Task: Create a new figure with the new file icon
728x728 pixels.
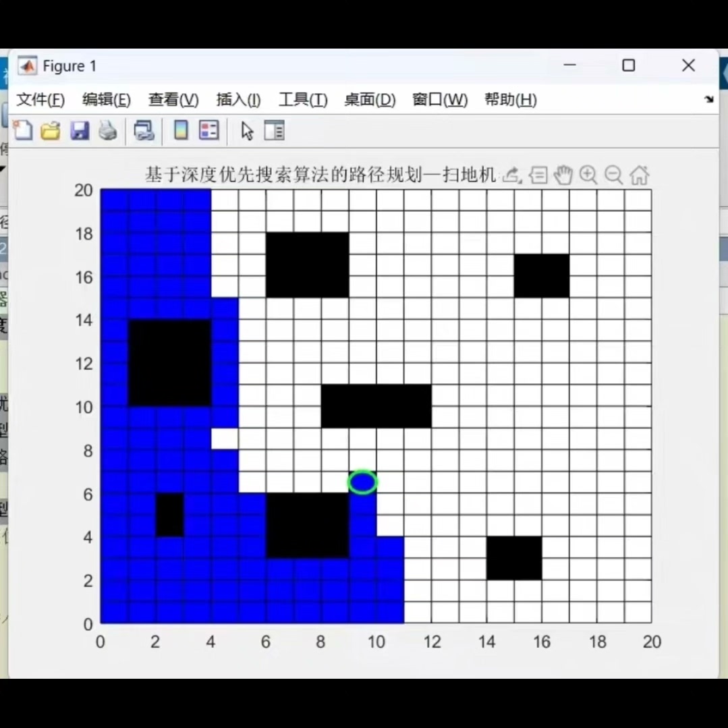Action: 23,130
